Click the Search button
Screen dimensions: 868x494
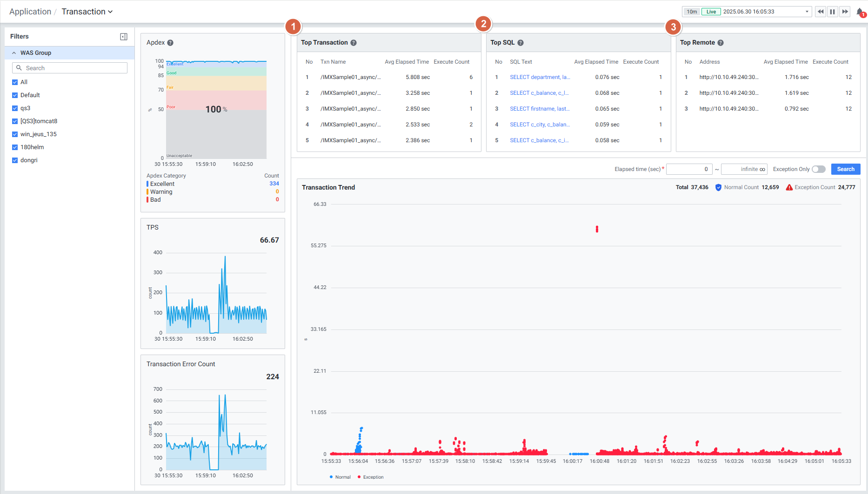click(845, 169)
